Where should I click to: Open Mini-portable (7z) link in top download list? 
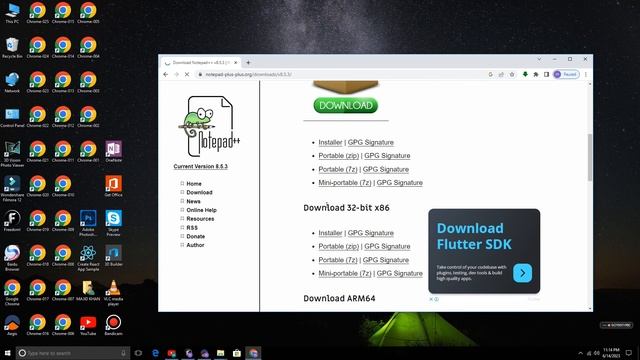[x=344, y=183]
